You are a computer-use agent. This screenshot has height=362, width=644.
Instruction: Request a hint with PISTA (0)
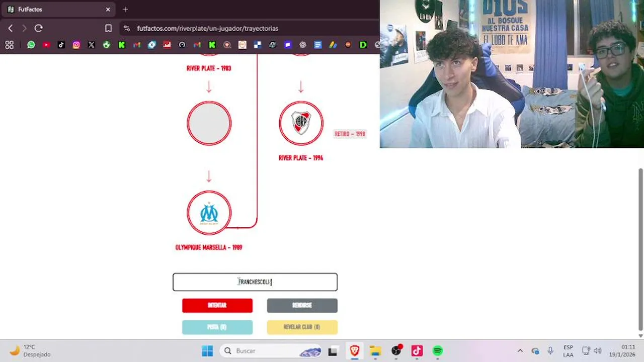point(217,327)
